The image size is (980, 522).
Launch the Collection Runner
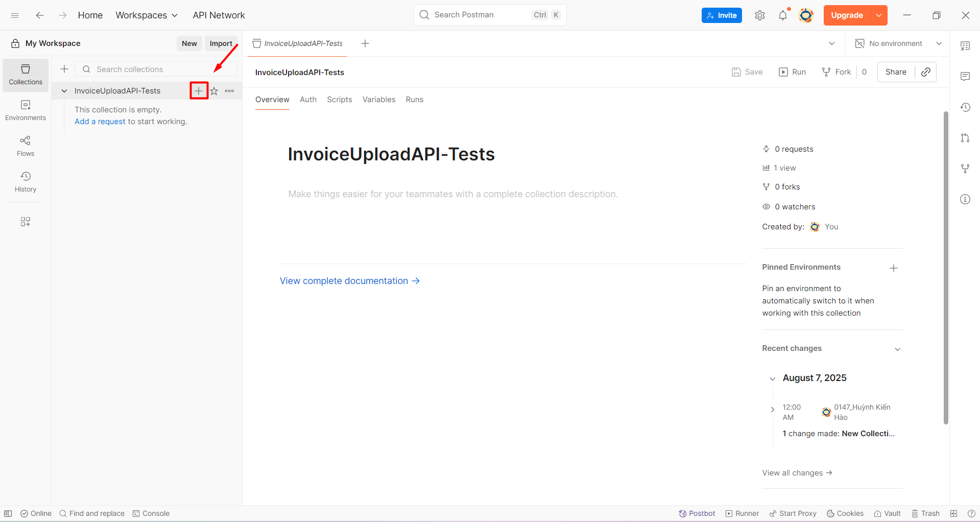(x=742, y=513)
